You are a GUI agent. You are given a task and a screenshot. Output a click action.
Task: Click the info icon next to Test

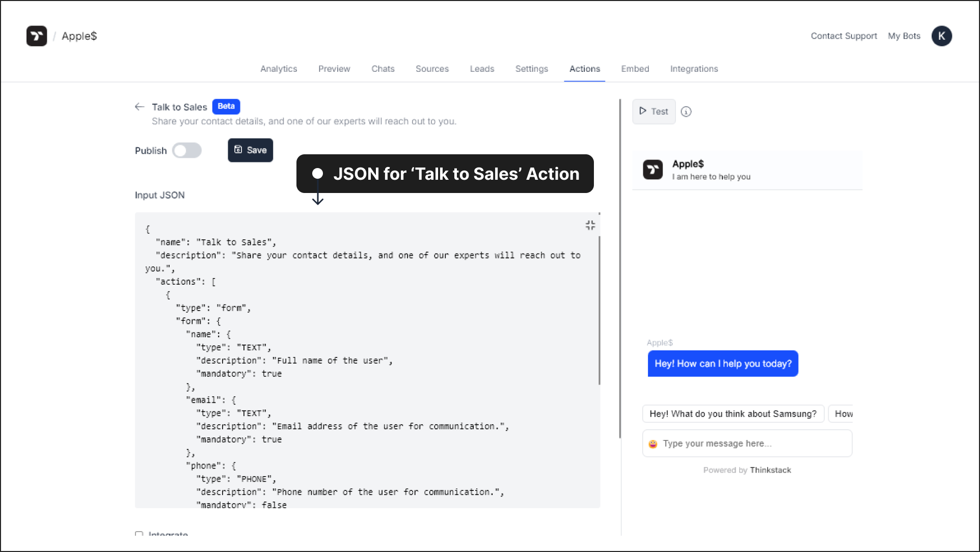point(686,111)
